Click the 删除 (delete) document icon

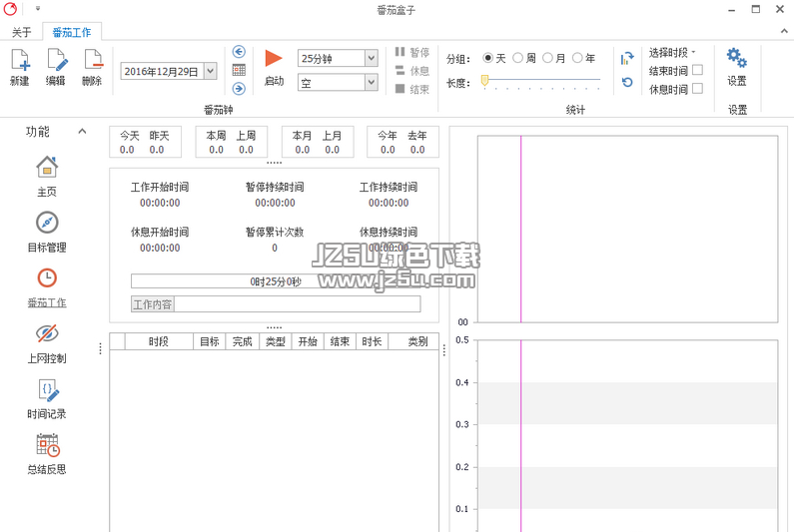[x=93, y=60]
